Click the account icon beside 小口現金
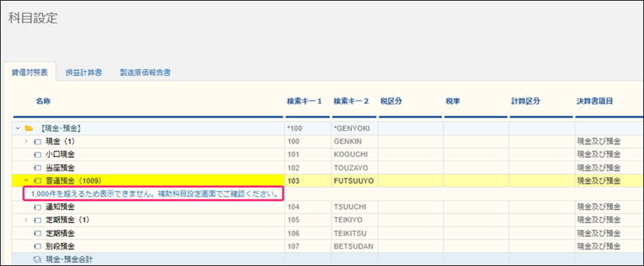Screen dimensions: 644x266 pyautogui.click(x=37, y=154)
